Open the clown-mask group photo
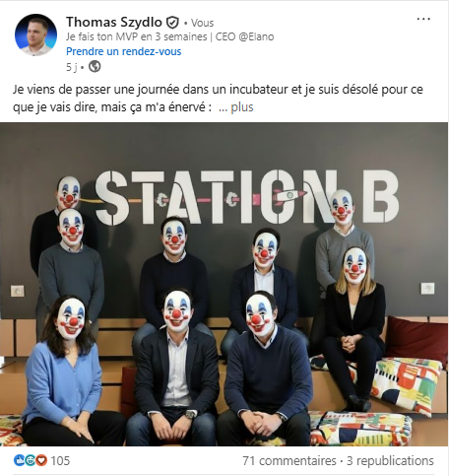 (x=224, y=284)
